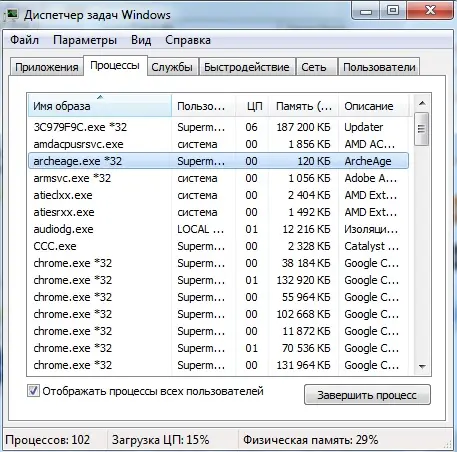Screen dimensions: 457x452
Task: Open the Параметры menu
Action: click(85, 40)
